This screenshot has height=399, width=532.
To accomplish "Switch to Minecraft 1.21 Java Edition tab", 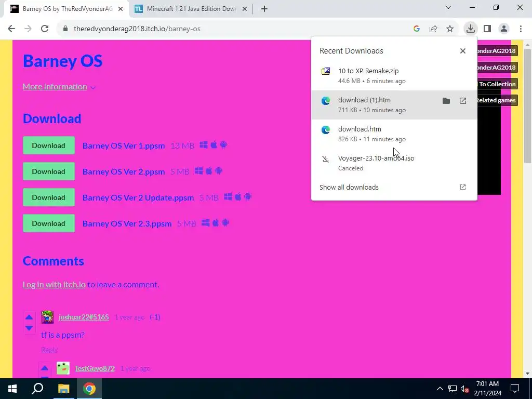I will click(x=191, y=9).
